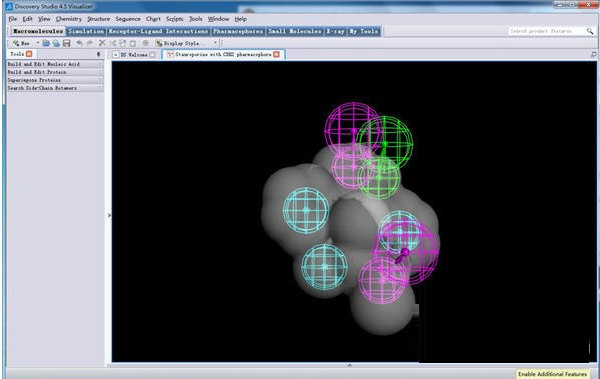Click Enable Additional Features button
Image resolution: width=600 pixels, height=379 pixels.
(552, 374)
